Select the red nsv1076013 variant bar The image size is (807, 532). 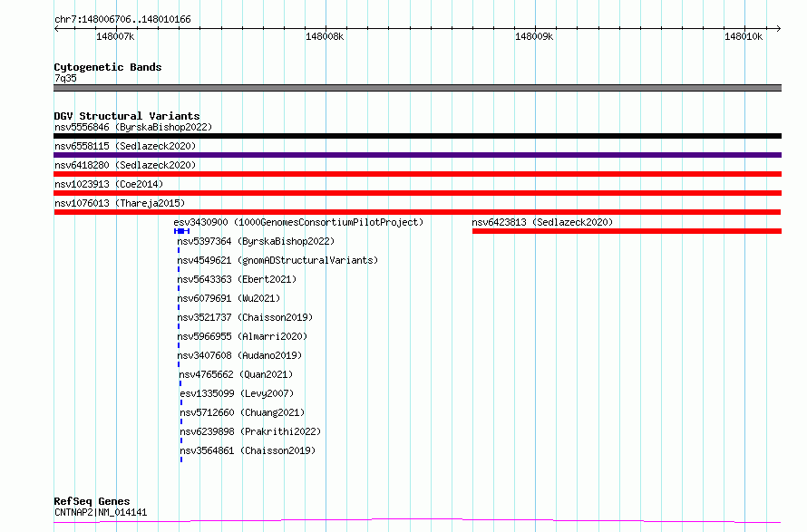417,212
